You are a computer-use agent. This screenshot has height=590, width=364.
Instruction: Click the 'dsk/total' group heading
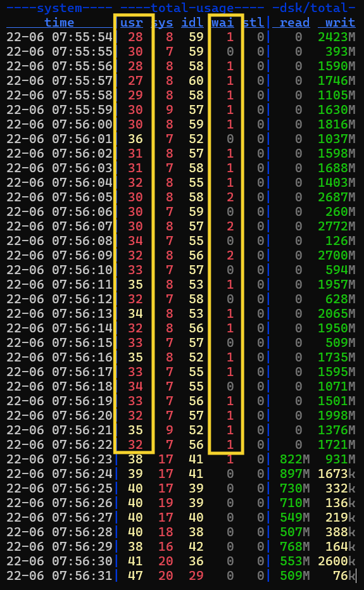pyautogui.click(x=314, y=8)
